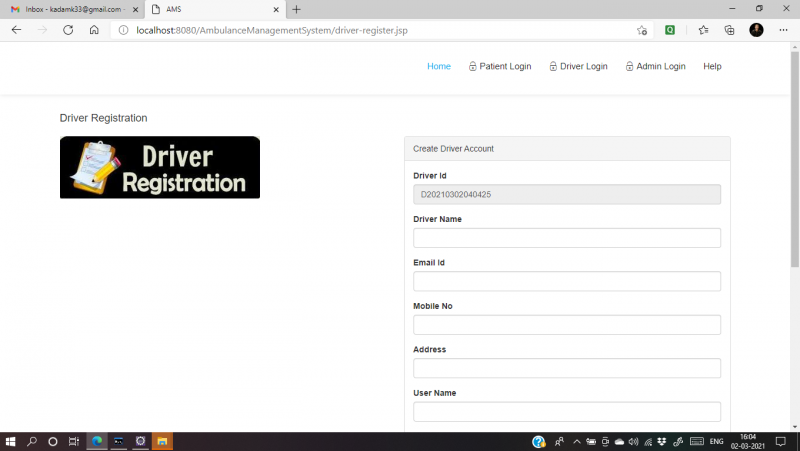Click the Driver Registration banner image
Image resolution: width=800 pixels, height=451 pixels.
(160, 167)
